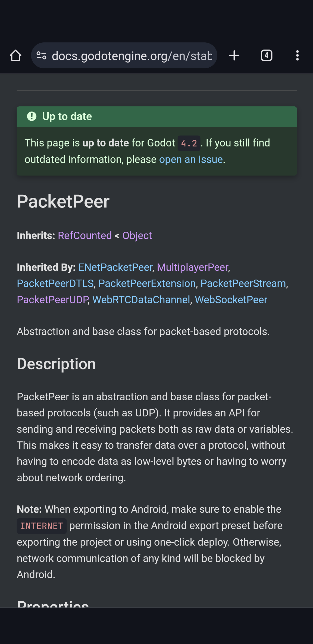The width and height of the screenshot is (313, 644).
Task: Tap the docs.godotengine.org address bar
Action: pyautogui.click(x=132, y=56)
